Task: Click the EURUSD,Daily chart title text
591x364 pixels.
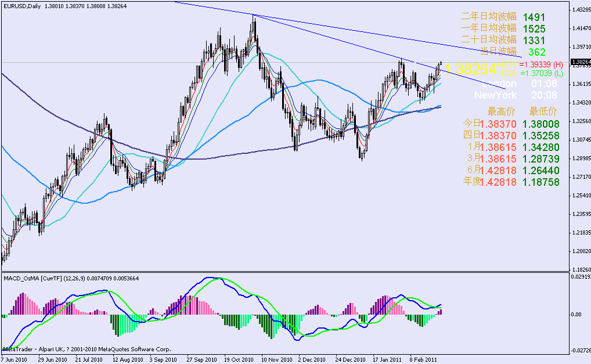Action: click(x=22, y=6)
